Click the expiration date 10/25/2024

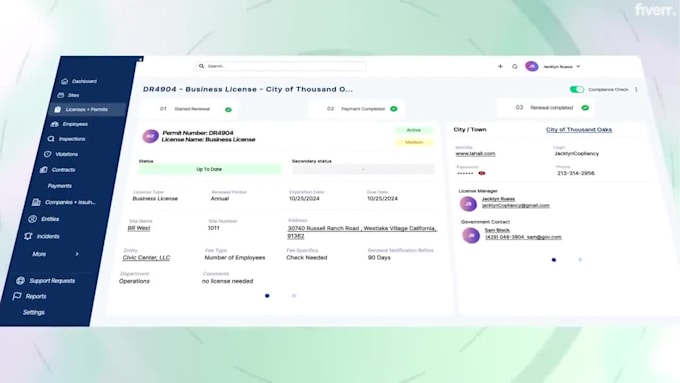coord(304,199)
